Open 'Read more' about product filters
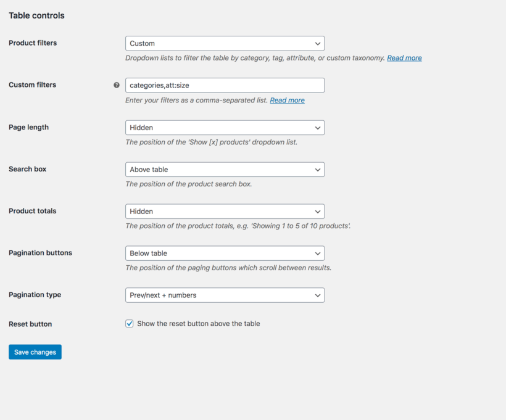The height and width of the screenshot is (420, 506). pos(404,57)
